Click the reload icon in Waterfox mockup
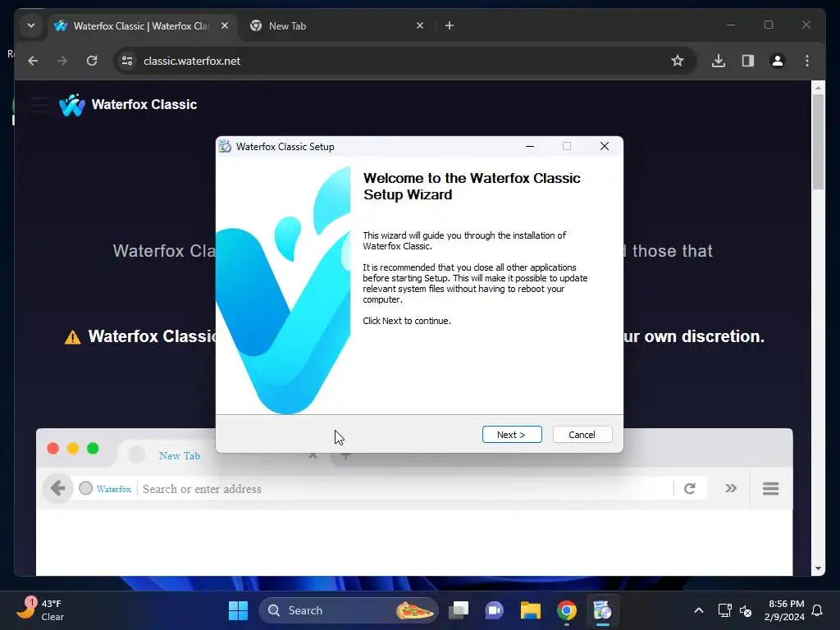 [689, 488]
